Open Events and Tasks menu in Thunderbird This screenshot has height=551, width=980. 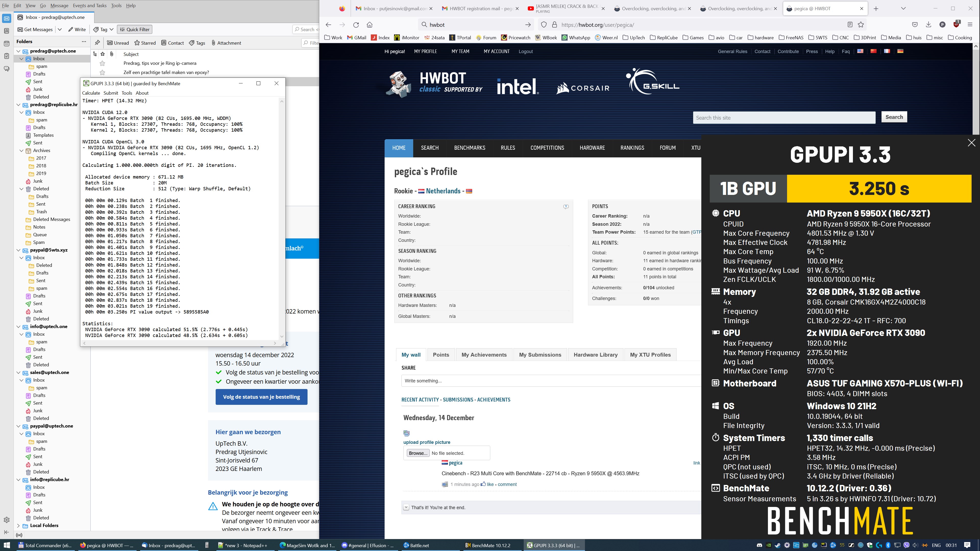pyautogui.click(x=89, y=5)
